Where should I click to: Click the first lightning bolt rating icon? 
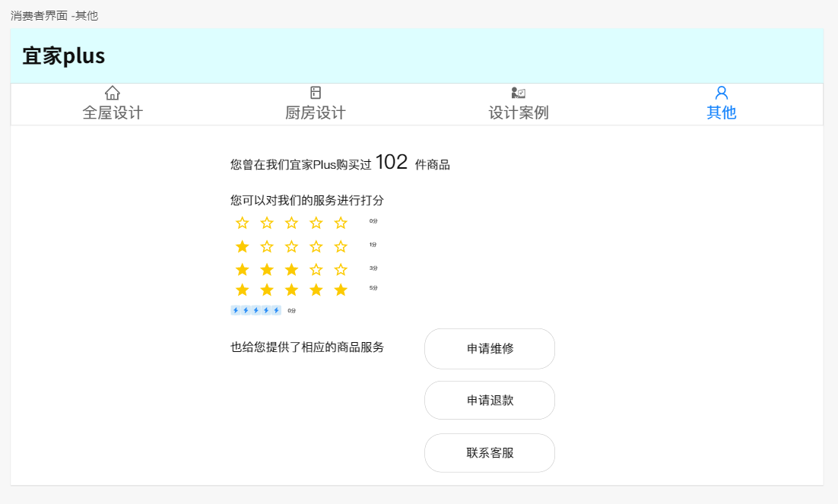(236, 310)
